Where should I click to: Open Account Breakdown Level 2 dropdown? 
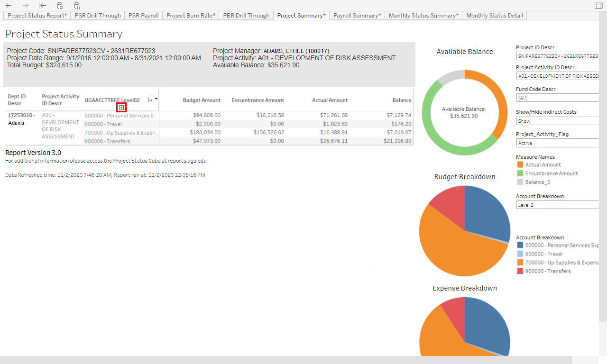tap(558, 205)
